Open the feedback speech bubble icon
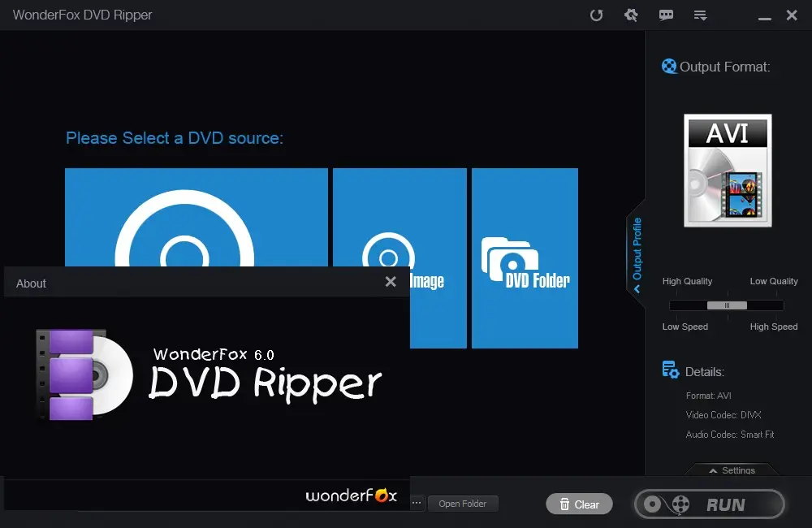 tap(666, 15)
